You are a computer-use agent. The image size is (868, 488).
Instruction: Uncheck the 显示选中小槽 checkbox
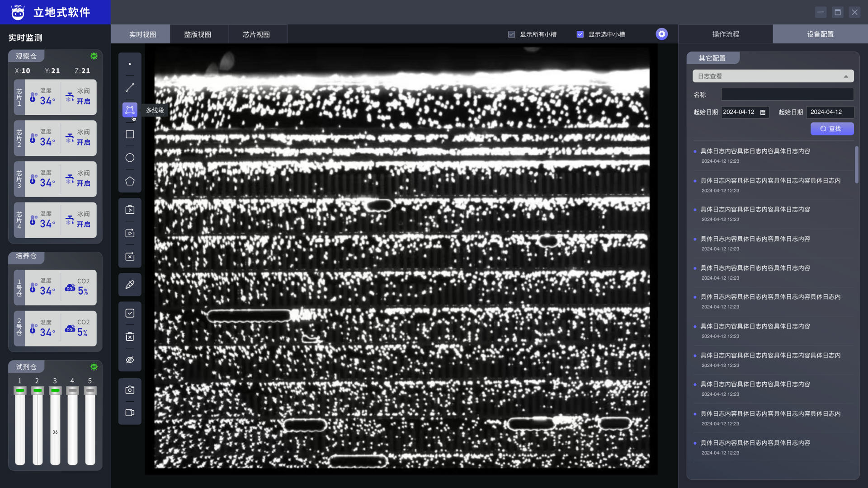[580, 34]
